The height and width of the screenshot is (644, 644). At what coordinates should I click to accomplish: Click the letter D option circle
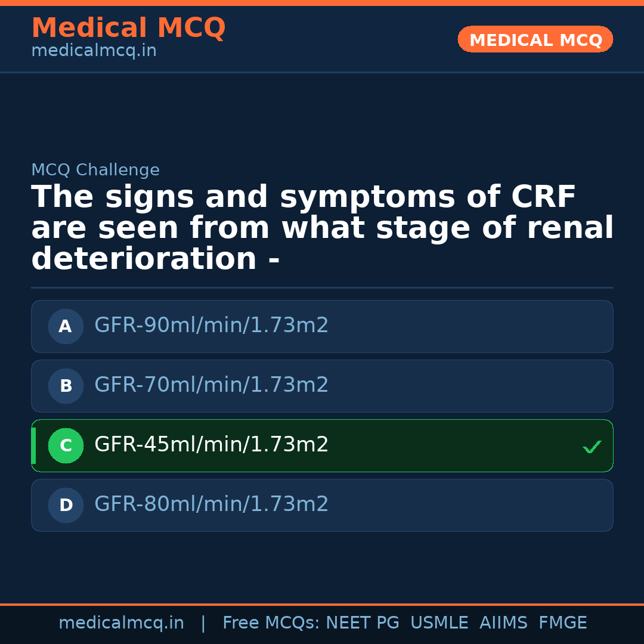66,505
